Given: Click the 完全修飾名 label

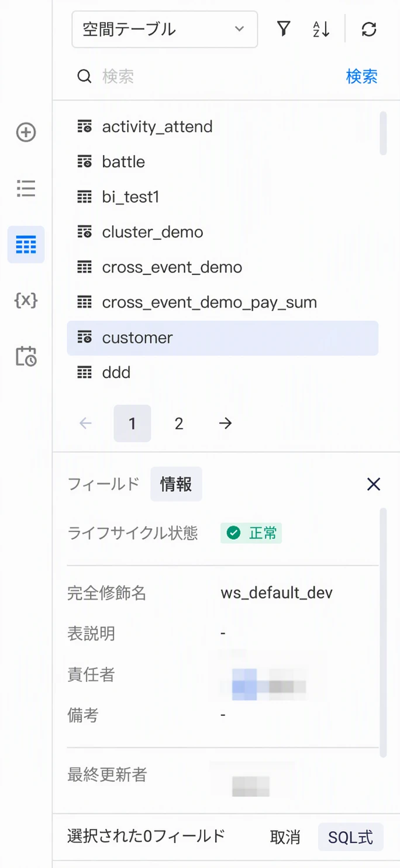Looking at the screenshot, I should point(107,593).
